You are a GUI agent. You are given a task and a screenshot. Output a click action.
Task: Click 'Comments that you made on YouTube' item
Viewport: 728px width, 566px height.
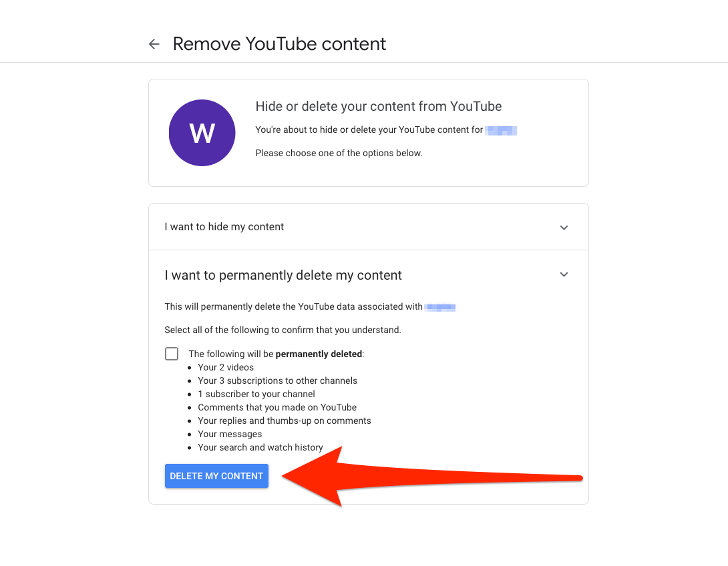tap(277, 407)
